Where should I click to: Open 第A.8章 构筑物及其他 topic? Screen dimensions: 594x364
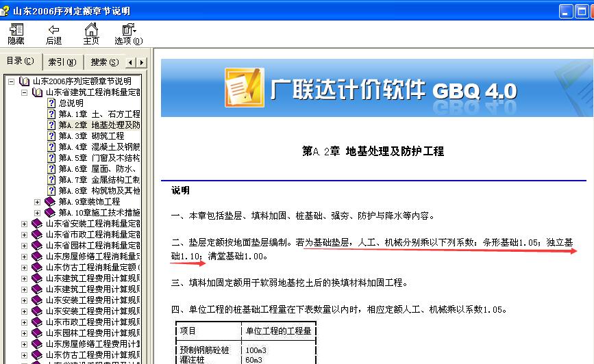[99, 191]
